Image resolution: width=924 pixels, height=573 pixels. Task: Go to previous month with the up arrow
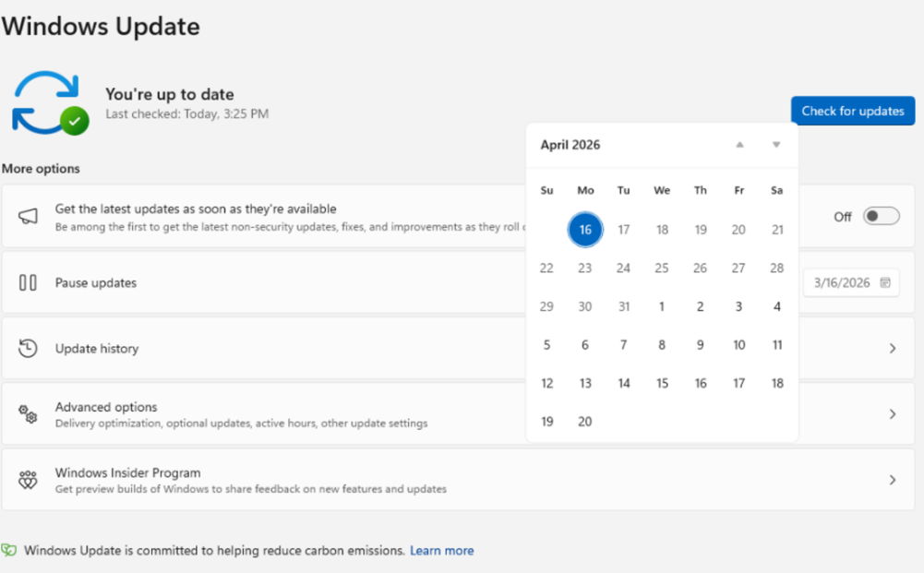pos(738,145)
